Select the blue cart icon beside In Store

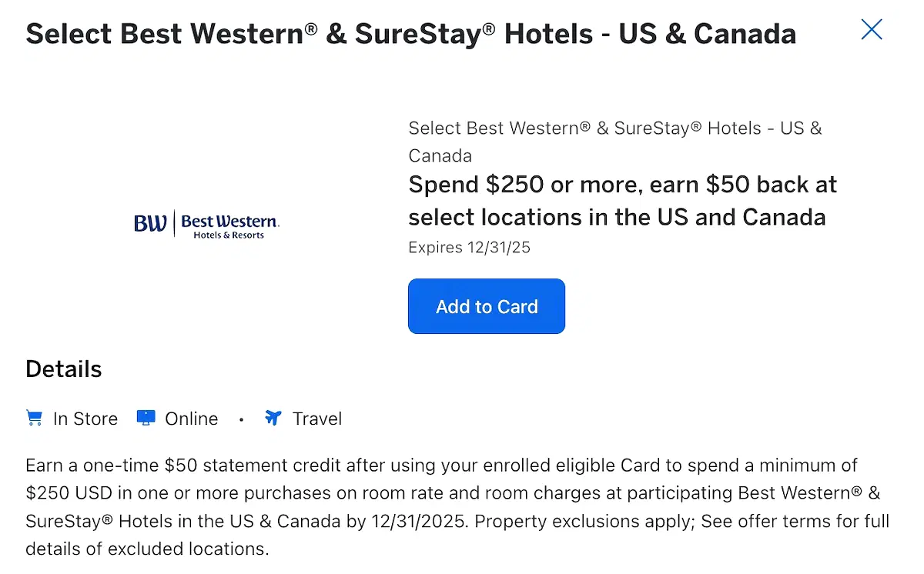click(34, 418)
